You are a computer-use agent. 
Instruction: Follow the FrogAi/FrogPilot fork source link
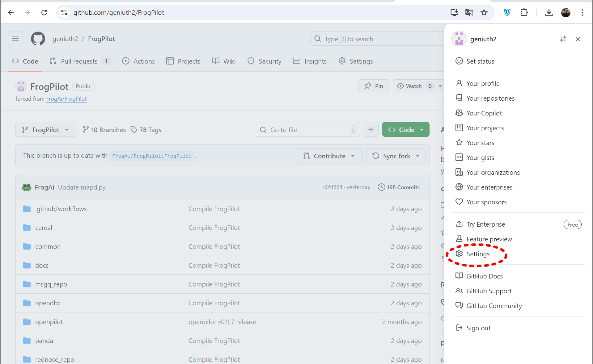[x=66, y=99]
